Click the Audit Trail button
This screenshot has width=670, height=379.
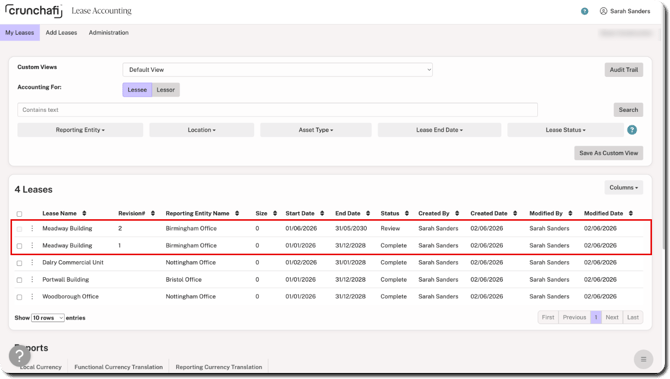tap(624, 70)
